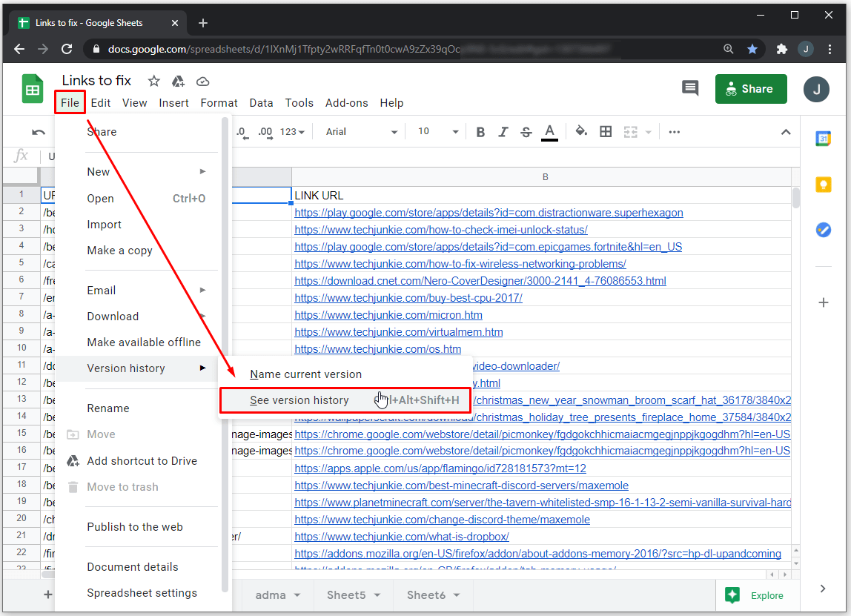
Task: Open the Sheet5 tab dropdown arrow
Action: pyautogui.click(x=377, y=595)
